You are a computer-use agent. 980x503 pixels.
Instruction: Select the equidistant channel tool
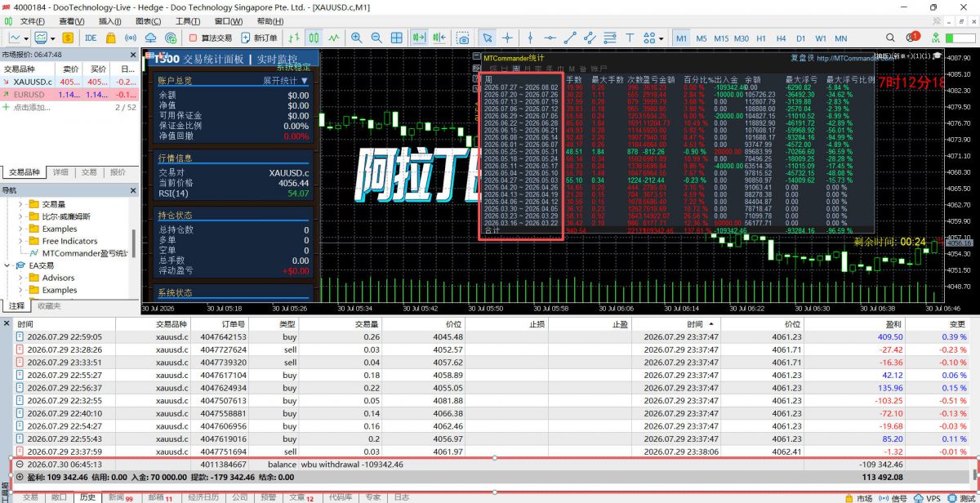pos(590,38)
